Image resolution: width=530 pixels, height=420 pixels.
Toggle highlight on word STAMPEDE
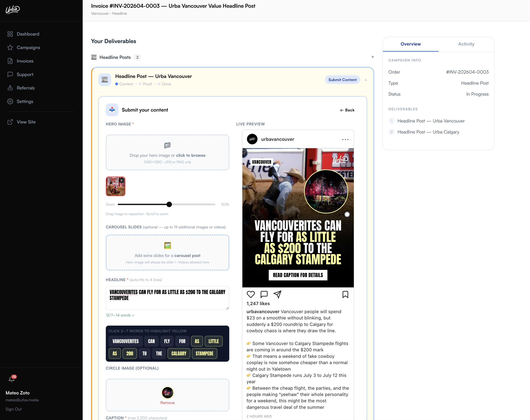(205, 353)
